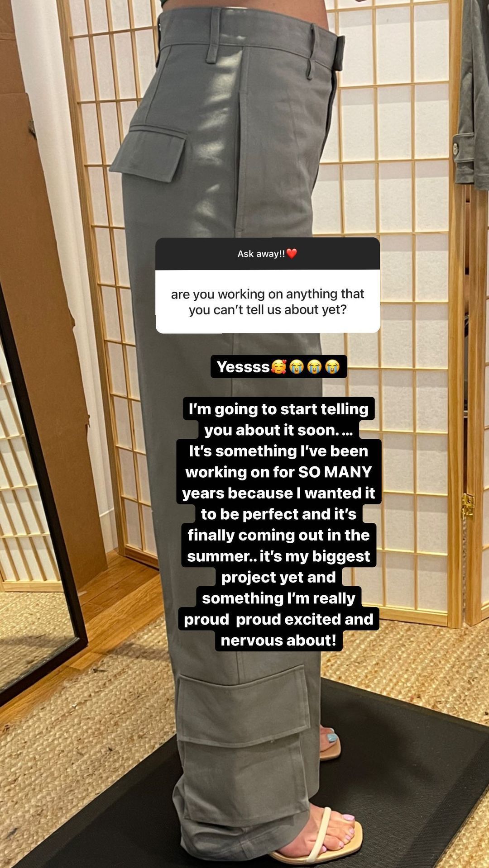
Task: Tap the final caption line "nervous about!"
Action: [x=278, y=640]
